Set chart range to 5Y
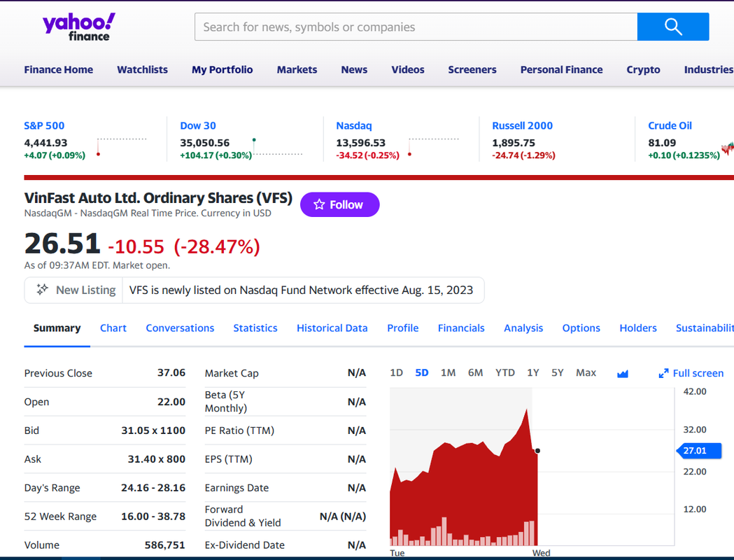Screen dimensions: 734x560 557,372
